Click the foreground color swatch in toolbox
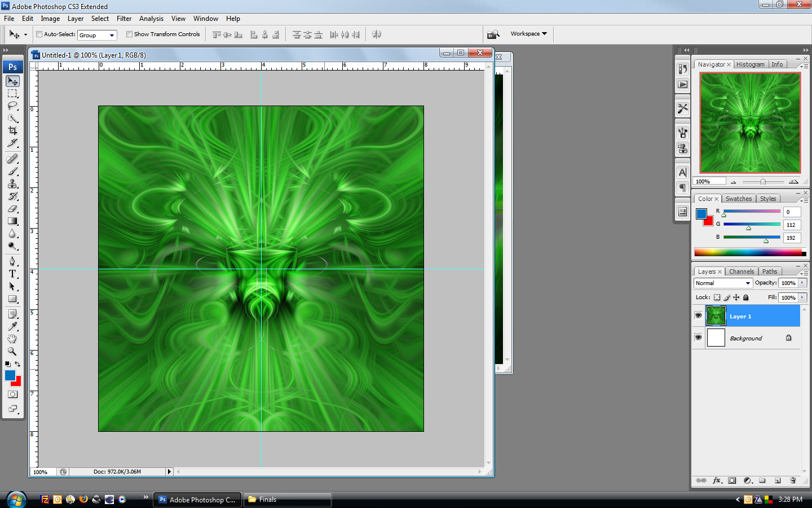The width and height of the screenshot is (812, 508). point(10,375)
